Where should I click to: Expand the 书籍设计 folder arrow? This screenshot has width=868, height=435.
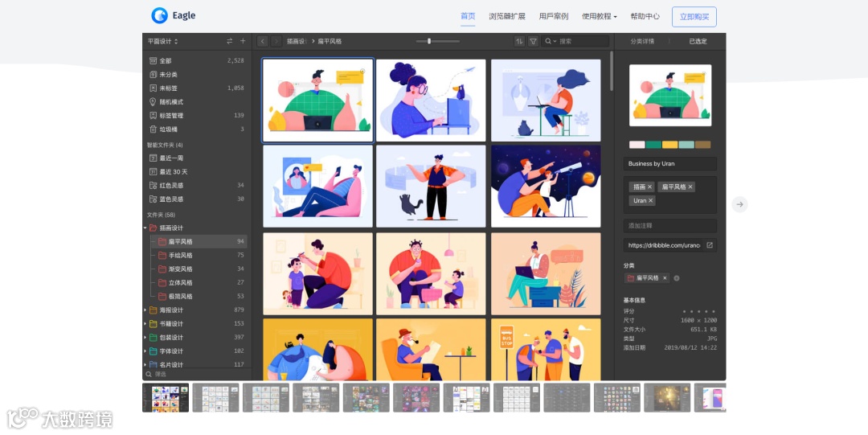tap(145, 323)
